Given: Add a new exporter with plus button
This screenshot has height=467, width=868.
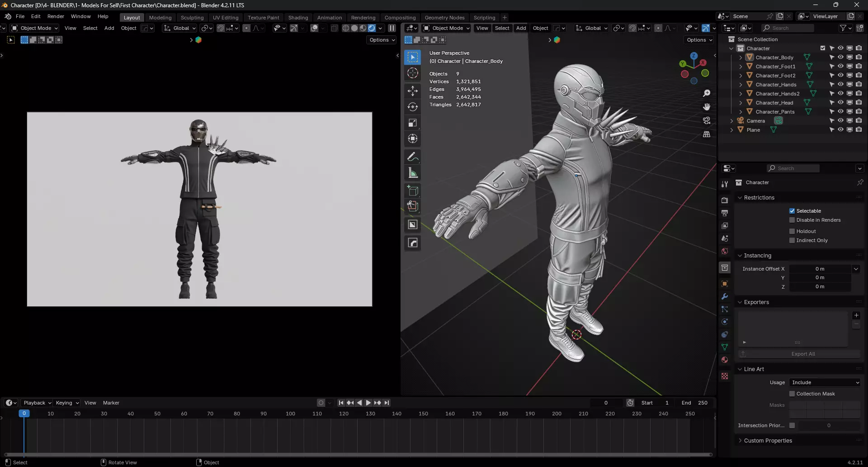Looking at the screenshot, I should pos(856,315).
